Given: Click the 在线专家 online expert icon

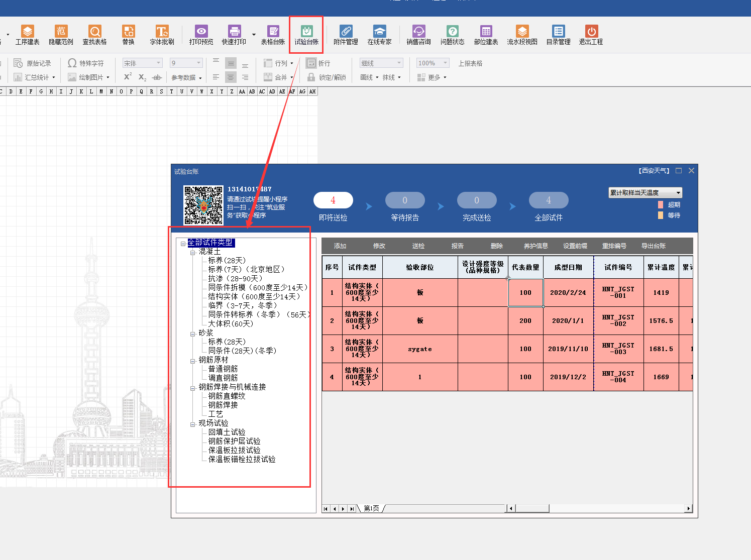Looking at the screenshot, I should 379,35.
